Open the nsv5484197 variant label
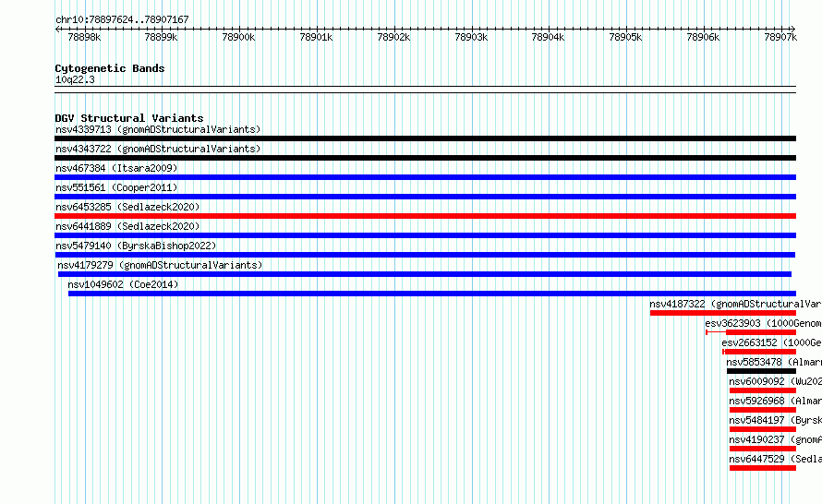 click(x=775, y=420)
